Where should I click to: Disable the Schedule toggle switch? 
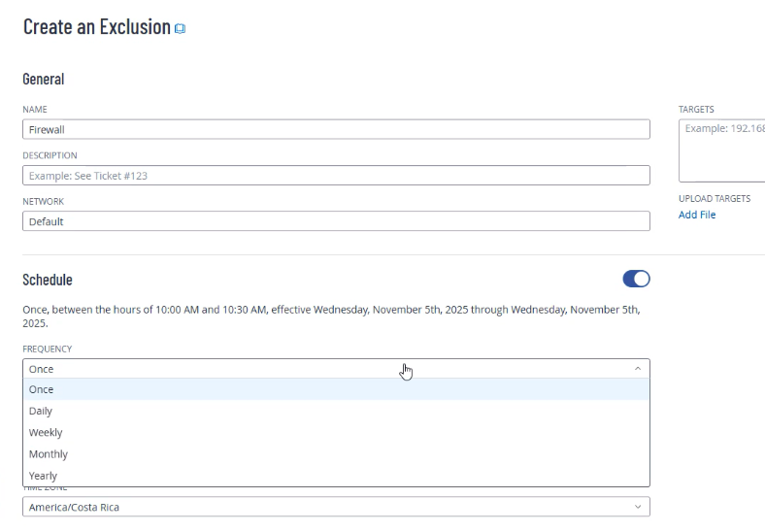[x=636, y=280]
